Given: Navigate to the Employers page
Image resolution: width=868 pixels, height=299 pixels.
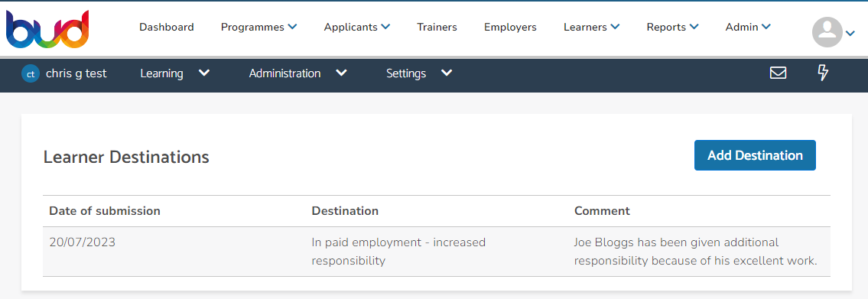Looking at the screenshot, I should [510, 27].
